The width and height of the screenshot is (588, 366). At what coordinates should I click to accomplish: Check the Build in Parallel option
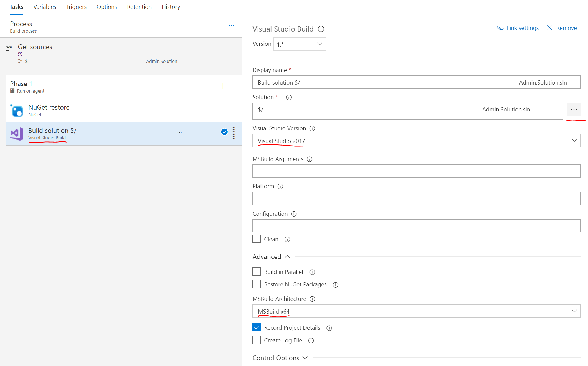point(257,271)
